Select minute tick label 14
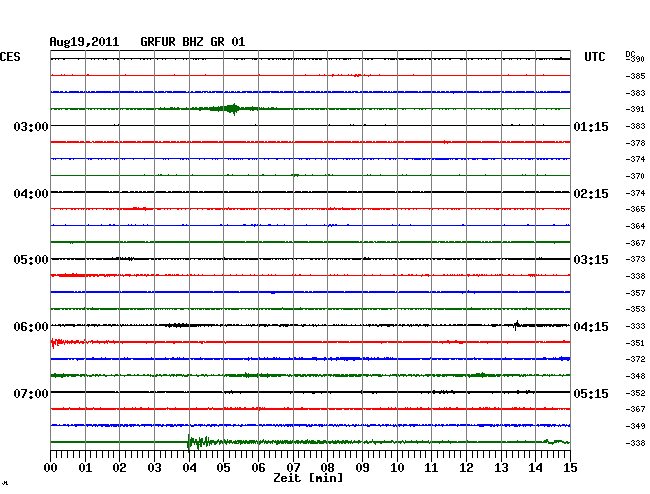The height and width of the screenshot is (494, 650). pos(536,468)
